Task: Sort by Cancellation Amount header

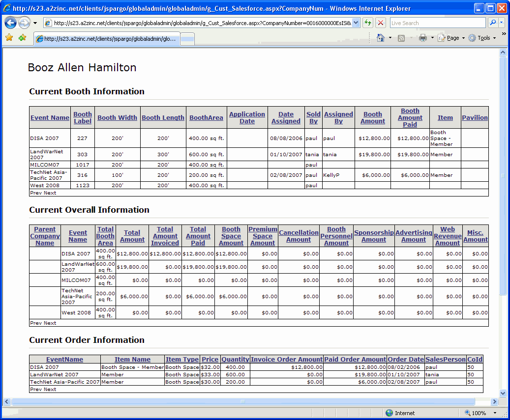Action: 299,236
